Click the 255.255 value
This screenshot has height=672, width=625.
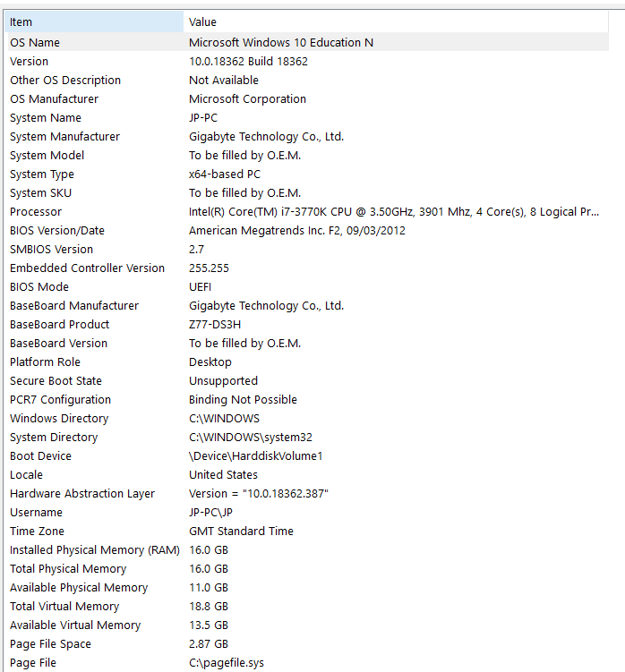point(209,268)
